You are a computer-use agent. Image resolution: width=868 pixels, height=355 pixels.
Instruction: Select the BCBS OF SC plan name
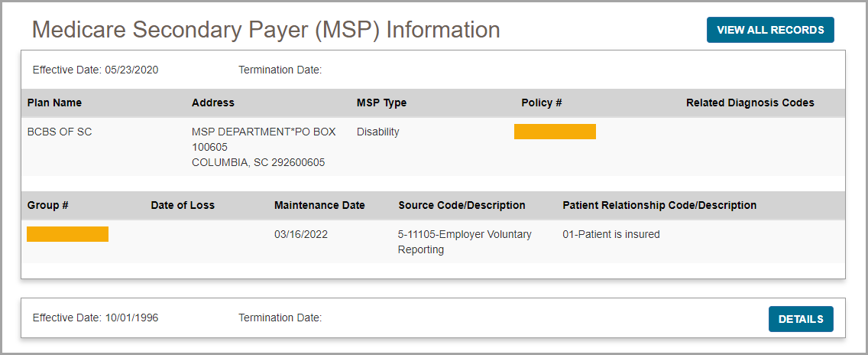coord(60,132)
